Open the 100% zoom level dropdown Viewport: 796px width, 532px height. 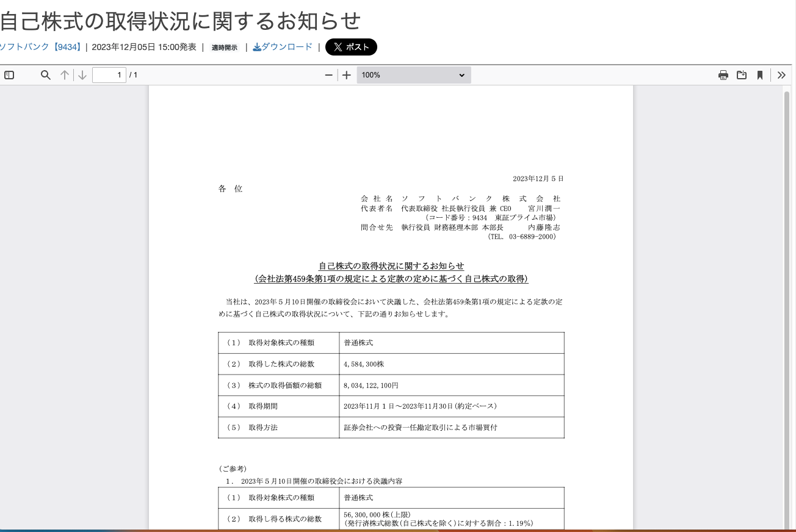click(414, 75)
